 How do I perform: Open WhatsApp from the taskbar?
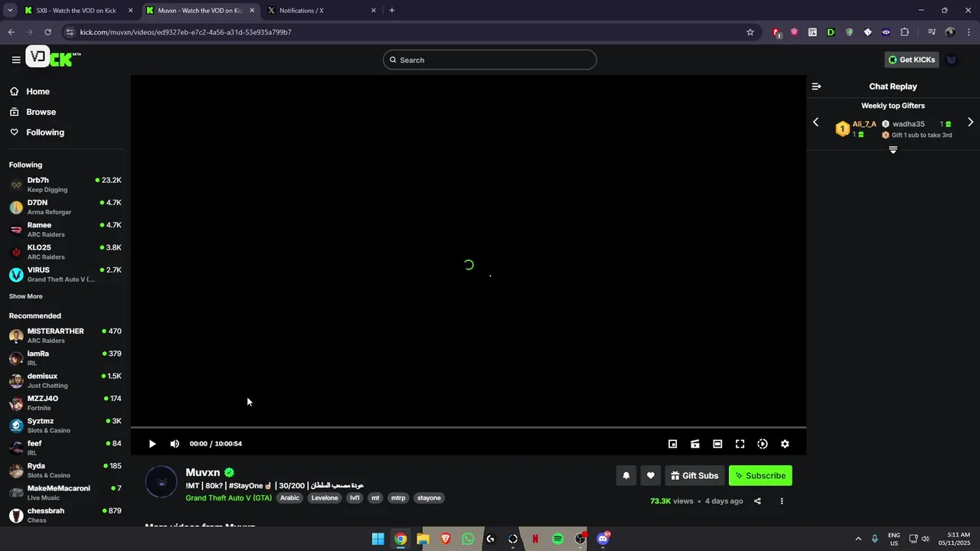point(468,539)
